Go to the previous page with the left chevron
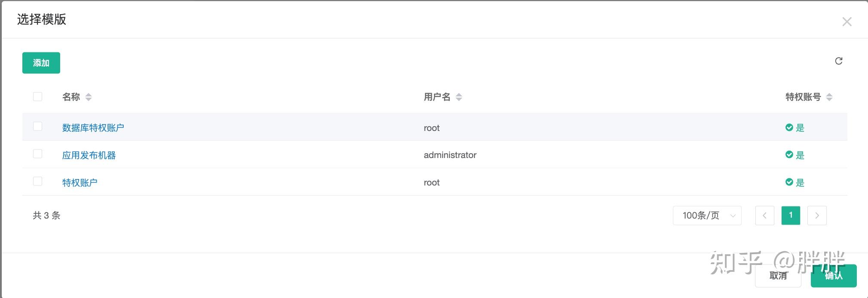The width and height of the screenshot is (868, 298). pos(765,216)
